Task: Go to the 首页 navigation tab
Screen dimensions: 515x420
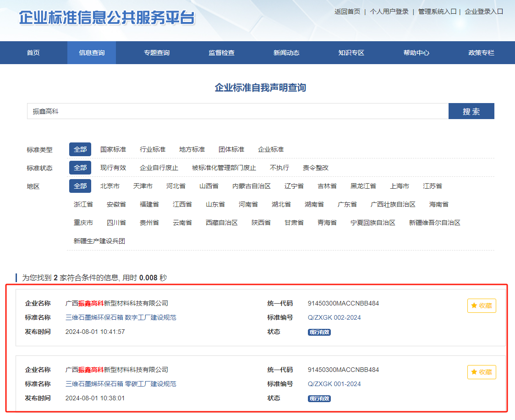Action: click(33, 53)
